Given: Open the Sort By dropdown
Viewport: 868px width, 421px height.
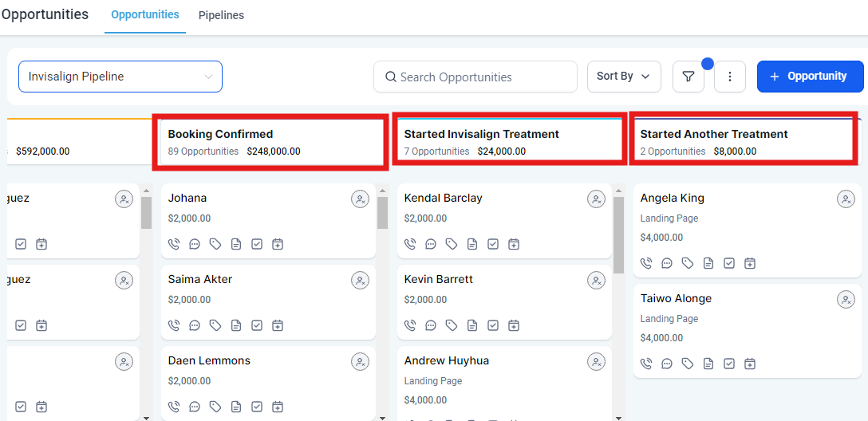Looking at the screenshot, I should [x=624, y=77].
